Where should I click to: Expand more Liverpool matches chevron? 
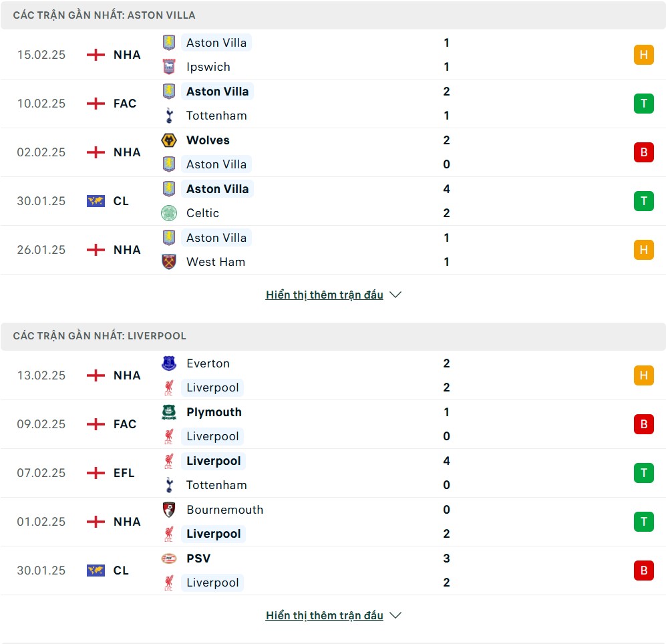[x=395, y=615]
